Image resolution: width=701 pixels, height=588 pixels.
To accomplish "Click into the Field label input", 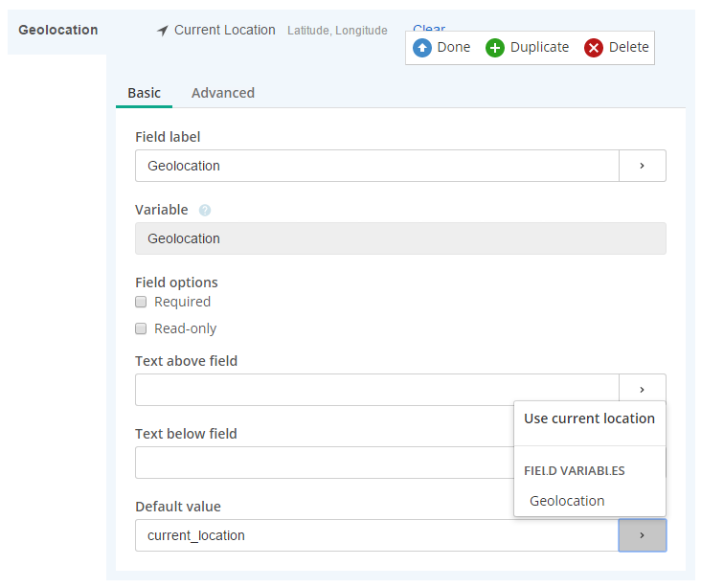I will pyautogui.click(x=377, y=166).
